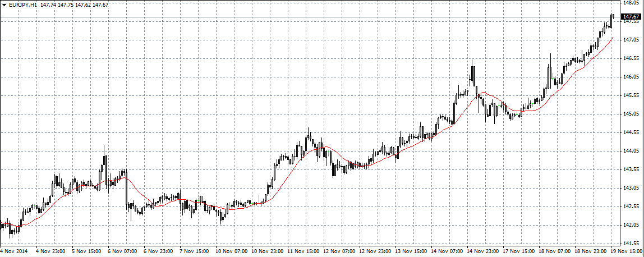Click the 12 Nov 23:00 time label
Image resolution: width=644 pixels, height=257 pixels.
[x=374, y=251]
